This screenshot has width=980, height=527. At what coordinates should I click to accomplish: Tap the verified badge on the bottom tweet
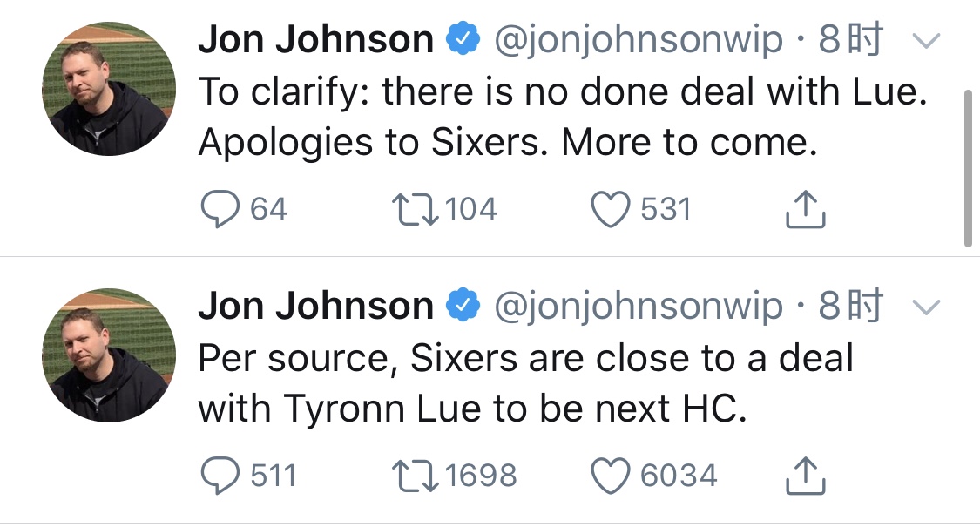[x=463, y=307]
